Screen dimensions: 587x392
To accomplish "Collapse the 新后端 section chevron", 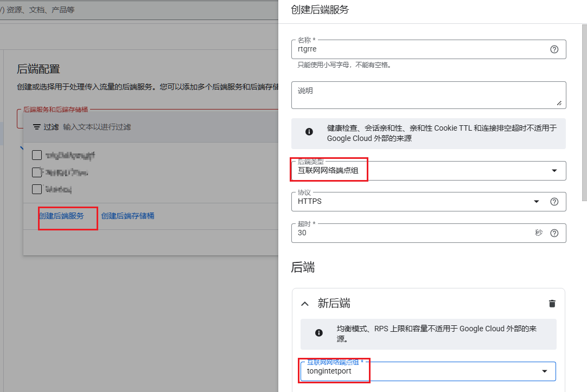I will pos(305,304).
